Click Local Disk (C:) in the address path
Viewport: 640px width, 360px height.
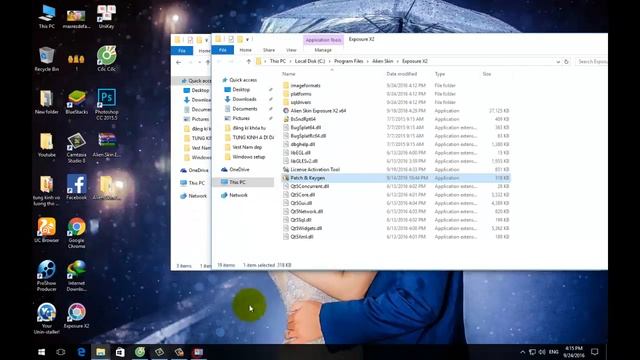[x=310, y=61]
